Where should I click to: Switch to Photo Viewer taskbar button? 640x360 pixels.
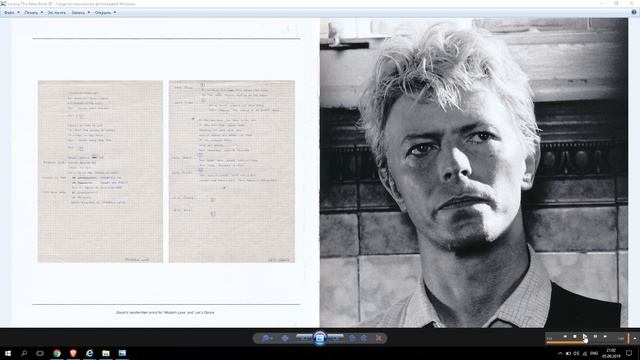pos(122,353)
